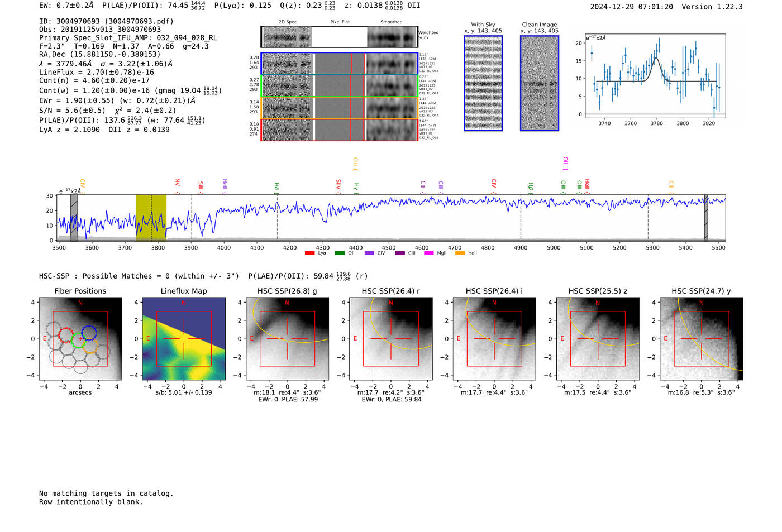Image resolution: width=782 pixels, height=532 pixels.
Task: Select the green-bordered fiber row v013_02
Action: 340,85
